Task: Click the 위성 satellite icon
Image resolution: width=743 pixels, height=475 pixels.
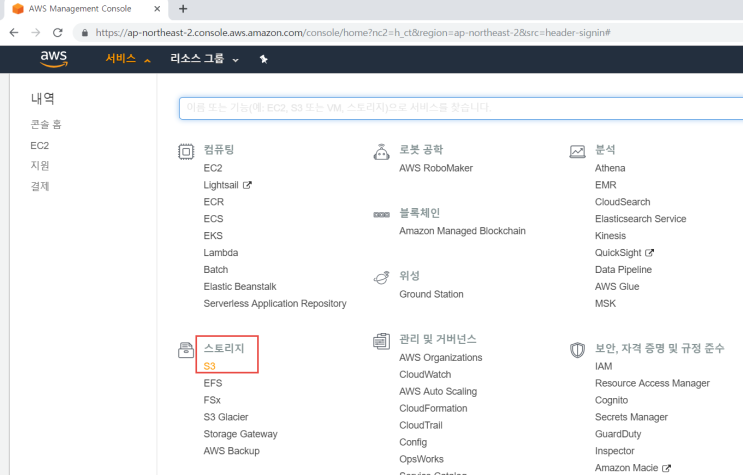Action: [381, 277]
